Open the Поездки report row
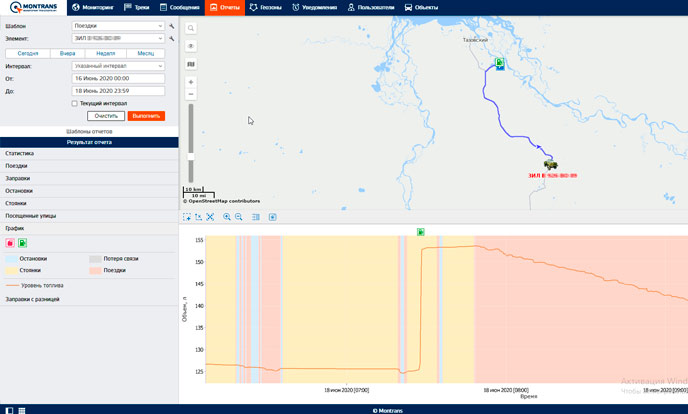The height and width of the screenshot is (414, 688). 89,166
